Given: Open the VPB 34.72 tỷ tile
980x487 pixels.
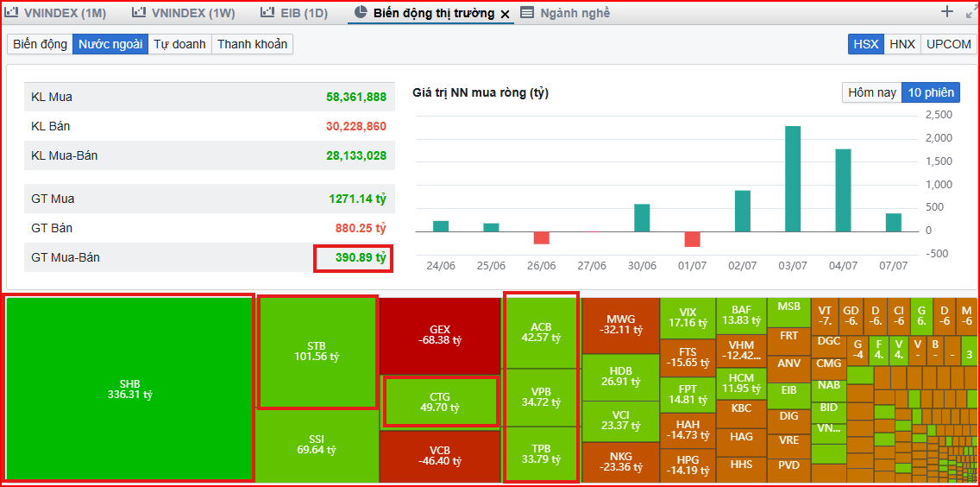Looking at the screenshot, I should tap(541, 397).
